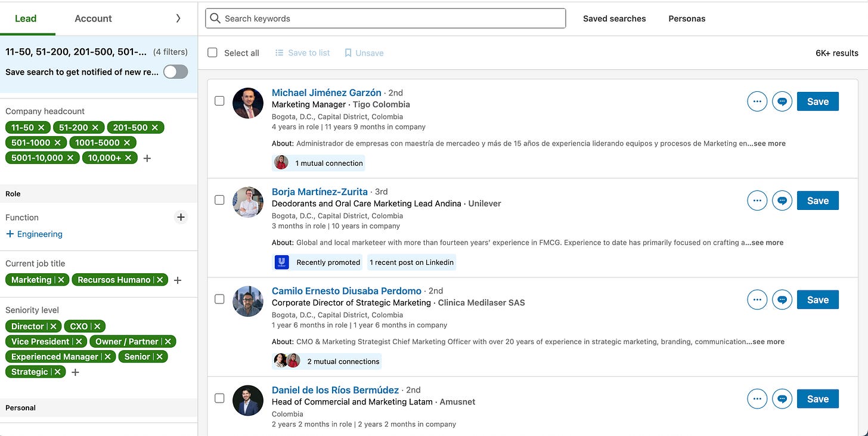Open Saved searches
Viewport: 868px width, 436px height.
click(614, 18)
